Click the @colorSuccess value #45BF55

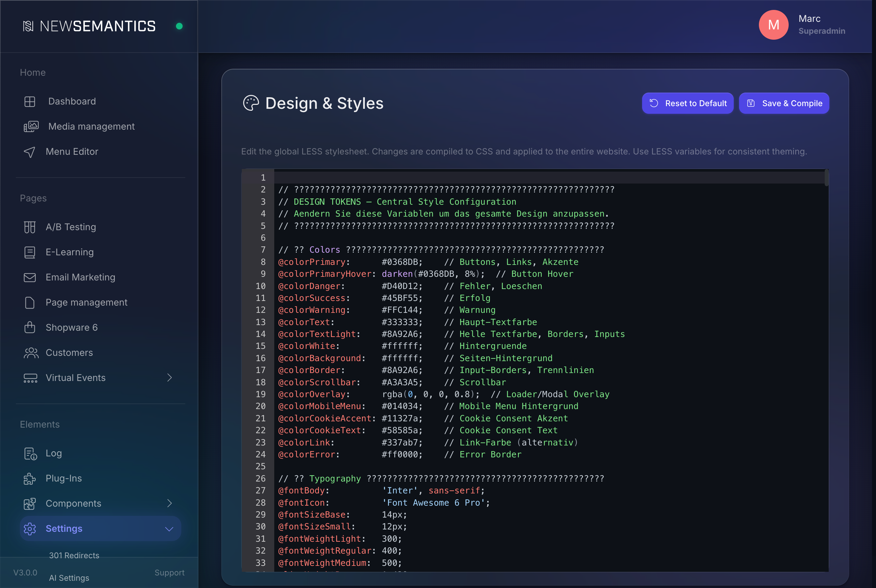[400, 298]
